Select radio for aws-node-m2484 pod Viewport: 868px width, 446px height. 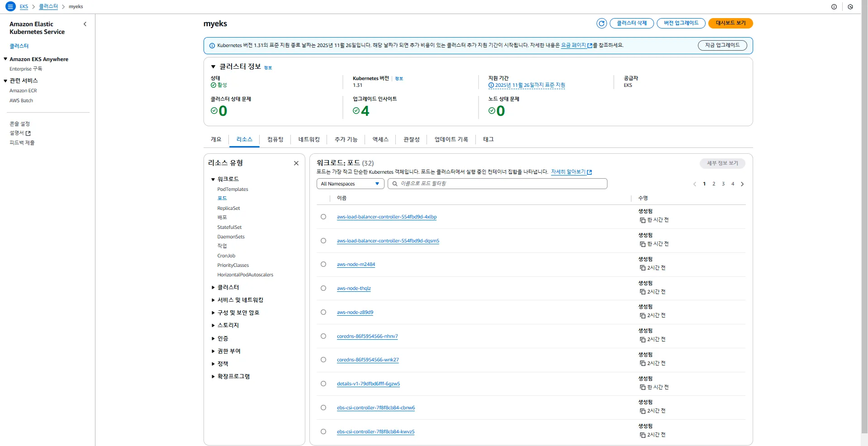(323, 264)
